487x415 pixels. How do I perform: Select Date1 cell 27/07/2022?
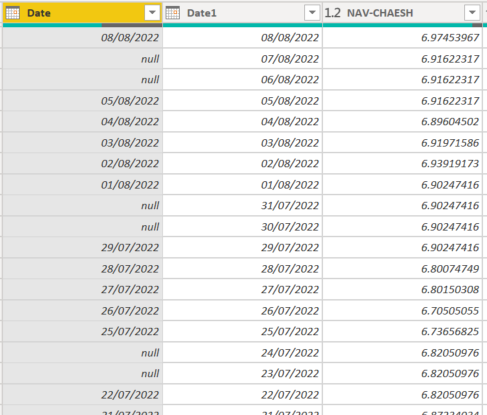pyautogui.click(x=242, y=290)
